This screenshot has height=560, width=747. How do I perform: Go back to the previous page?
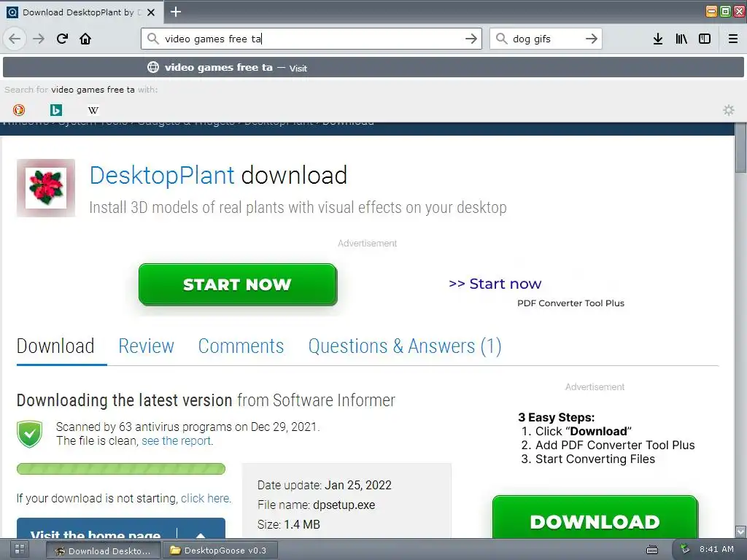point(15,39)
